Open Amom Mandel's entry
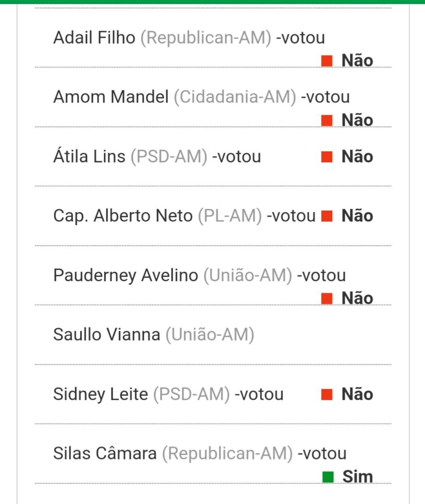425x504 pixels. [111, 97]
